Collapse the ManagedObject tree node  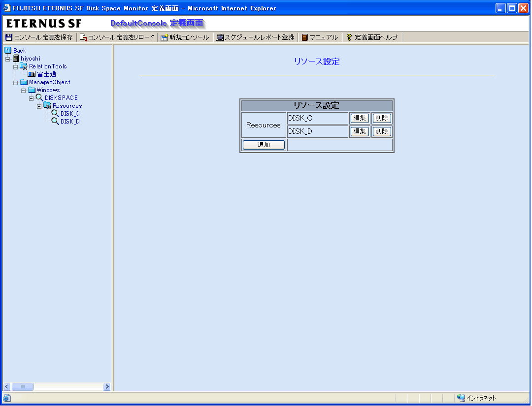(x=15, y=83)
